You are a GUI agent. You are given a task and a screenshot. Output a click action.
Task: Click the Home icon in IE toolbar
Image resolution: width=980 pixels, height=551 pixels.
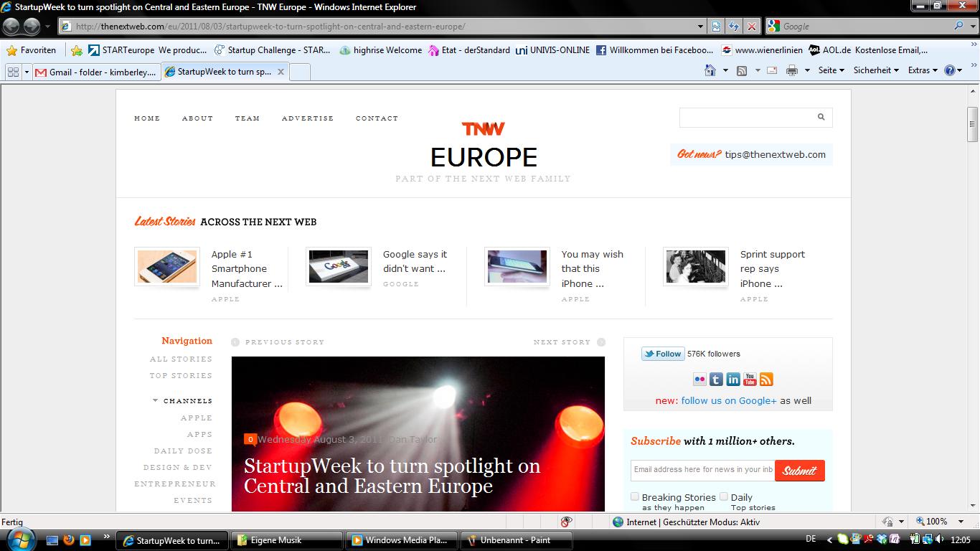pos(710,70)
